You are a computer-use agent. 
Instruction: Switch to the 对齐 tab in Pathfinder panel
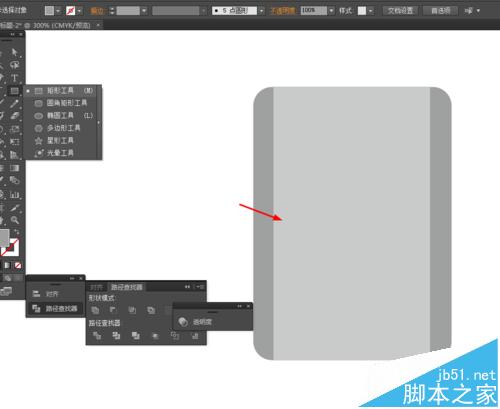[x=96, y=287]
